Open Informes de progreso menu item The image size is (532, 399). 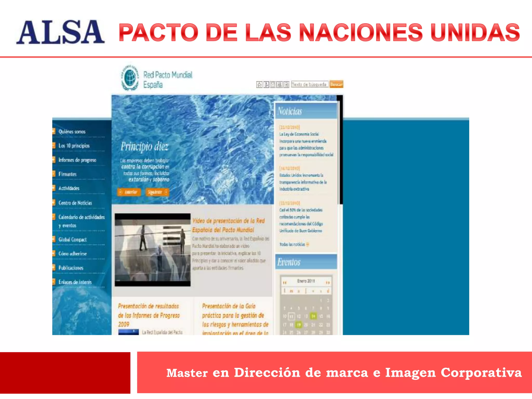77,160
